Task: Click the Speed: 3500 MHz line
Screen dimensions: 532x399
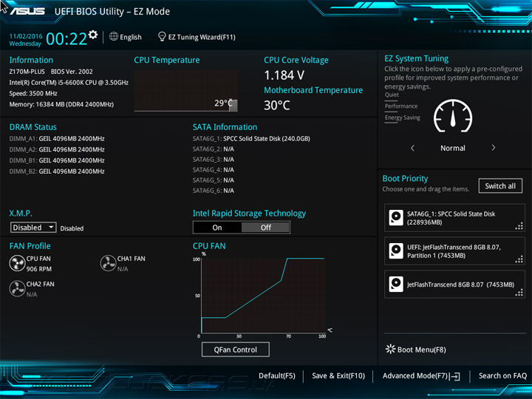Action: pyautogui.click(x=33, y=93)
